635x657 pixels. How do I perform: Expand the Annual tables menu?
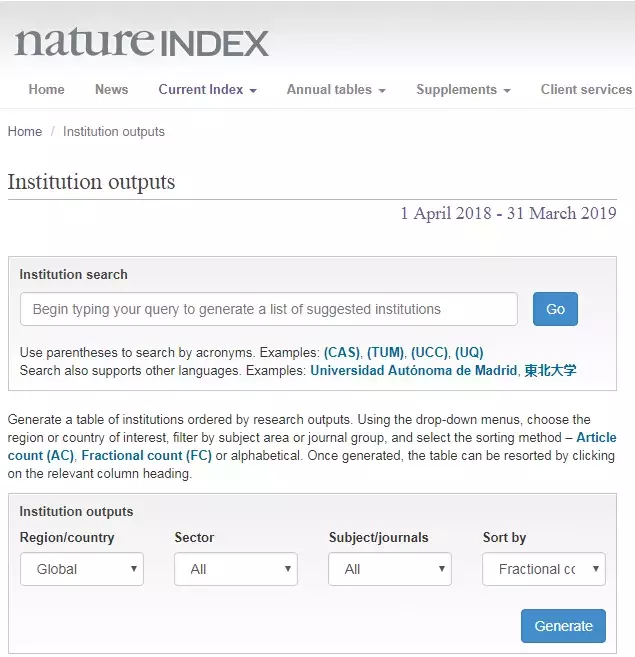(336, 89)
